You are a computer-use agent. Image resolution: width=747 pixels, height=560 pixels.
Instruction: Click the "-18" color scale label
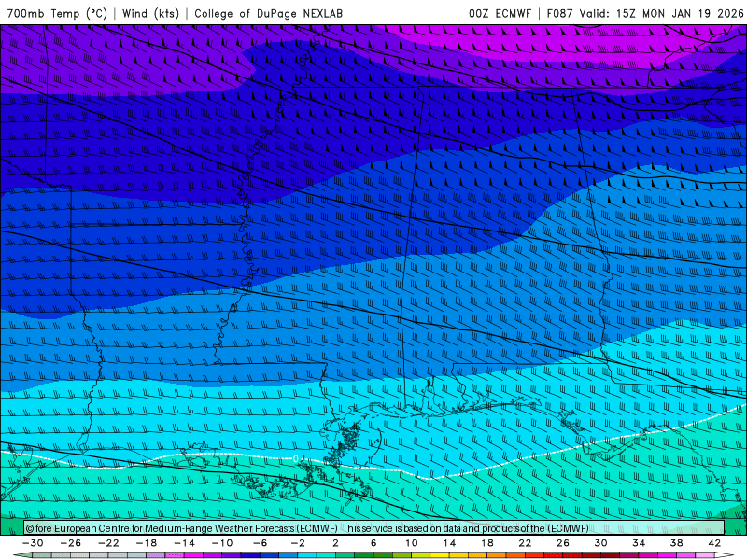point(147,543)
